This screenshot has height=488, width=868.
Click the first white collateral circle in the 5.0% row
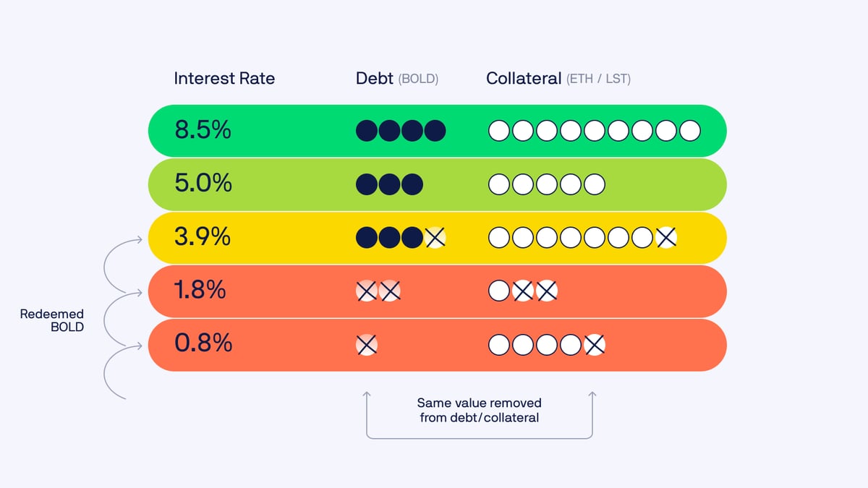(x=498, y=184)
